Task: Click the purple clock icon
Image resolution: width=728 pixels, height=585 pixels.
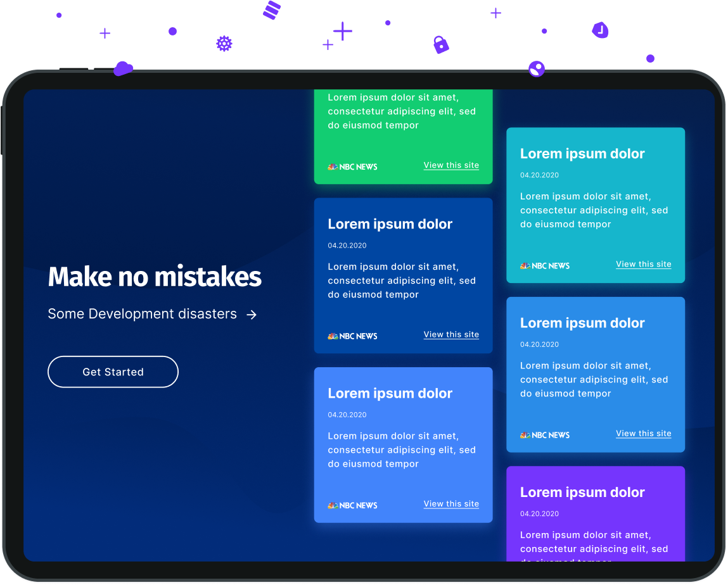Action: pos(600,30)
